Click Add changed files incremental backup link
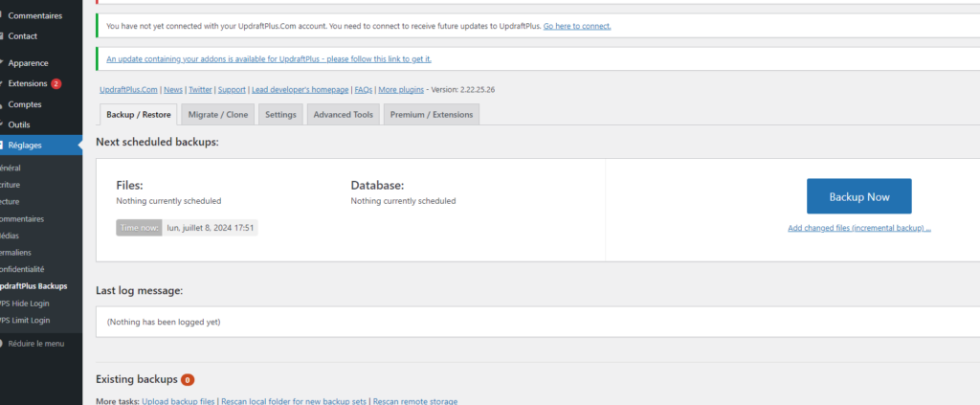Image resolution: width=980 pixels, height=405 pixels. point(858,228)
